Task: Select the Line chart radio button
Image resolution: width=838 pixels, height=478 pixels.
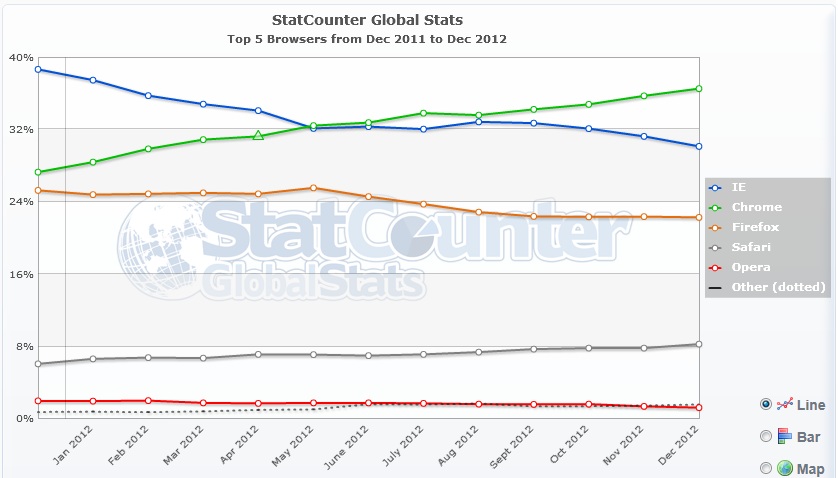Action: coord(766,404)
